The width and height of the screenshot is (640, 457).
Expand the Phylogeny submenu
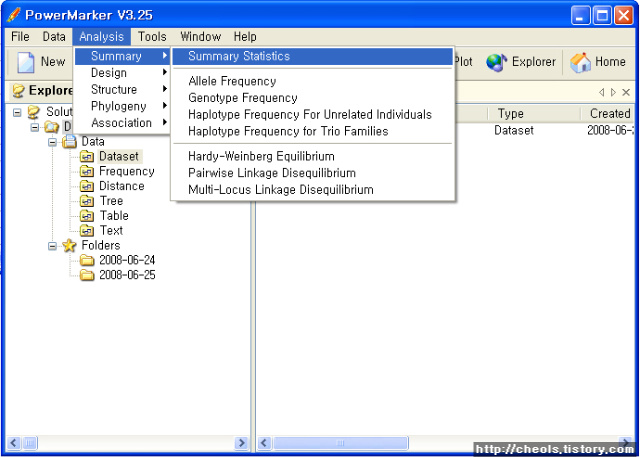click(x=122, y=106)
